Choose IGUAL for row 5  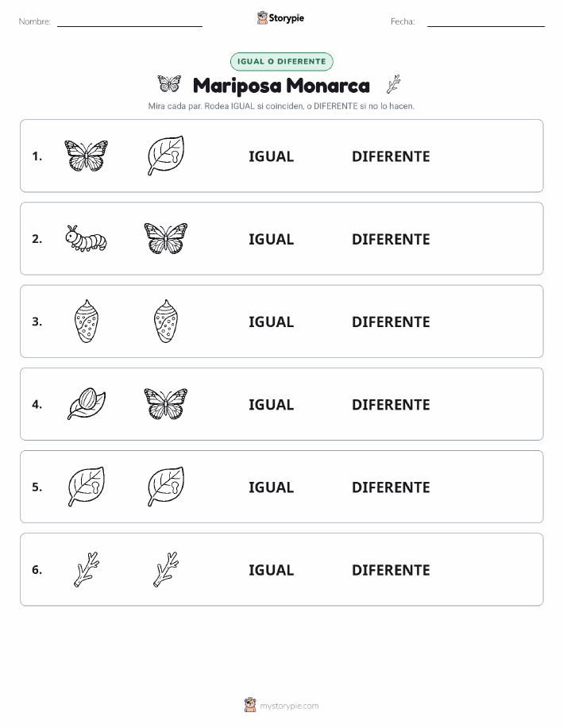point(272,487)
